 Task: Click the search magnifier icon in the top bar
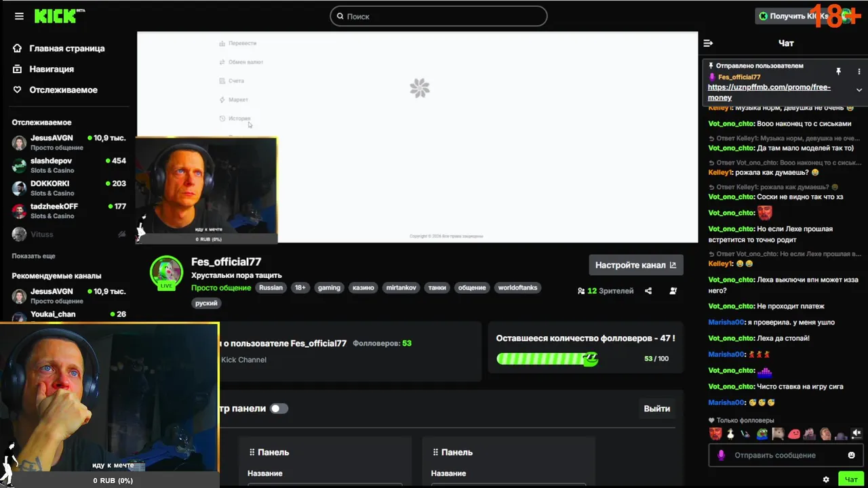(339, 16)
